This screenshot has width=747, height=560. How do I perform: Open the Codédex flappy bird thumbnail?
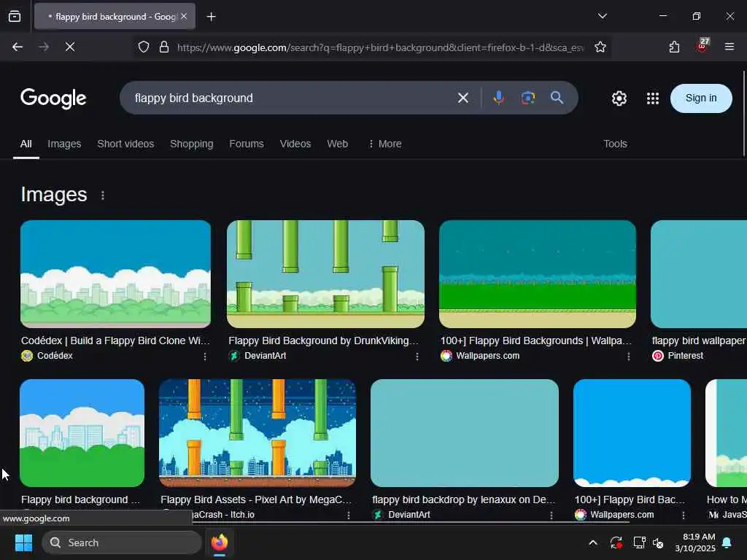point(115,274)
